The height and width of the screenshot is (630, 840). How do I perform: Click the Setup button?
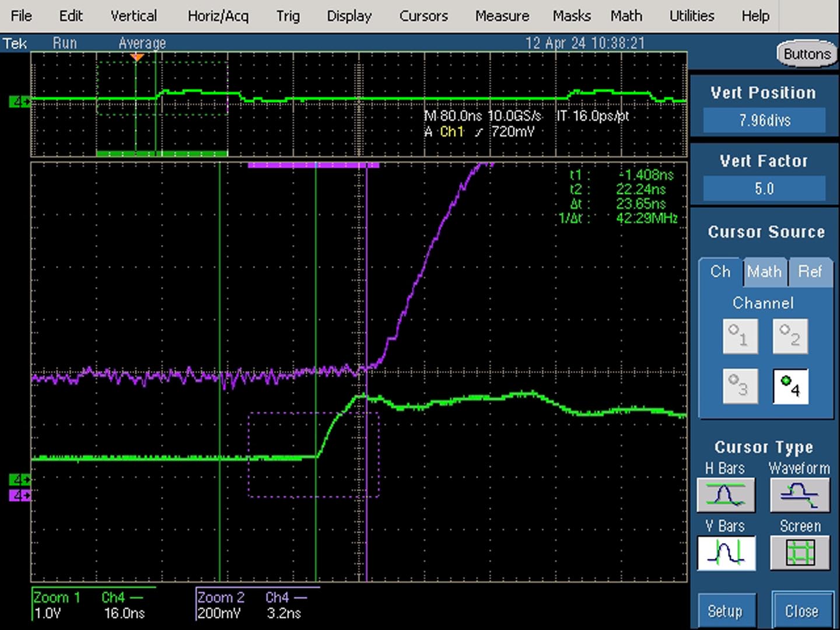click(725, 611)
